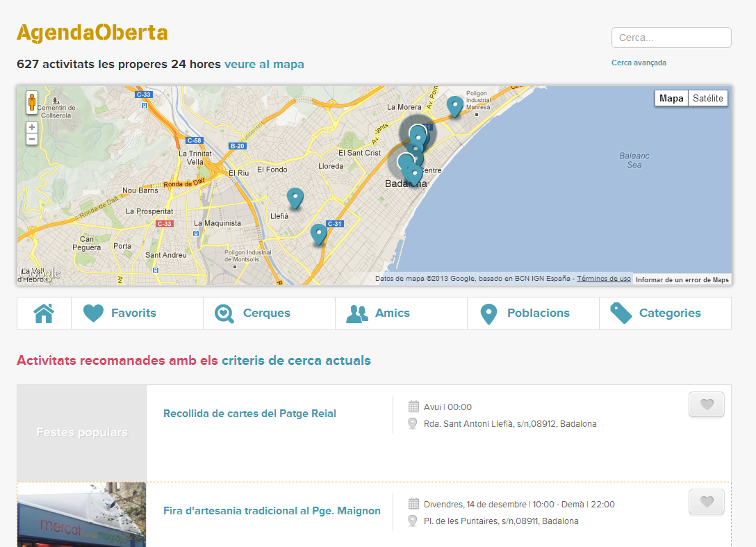Zoom out using the map minus button
Screen dimensions: 756x547
click(x=32, y=139)
